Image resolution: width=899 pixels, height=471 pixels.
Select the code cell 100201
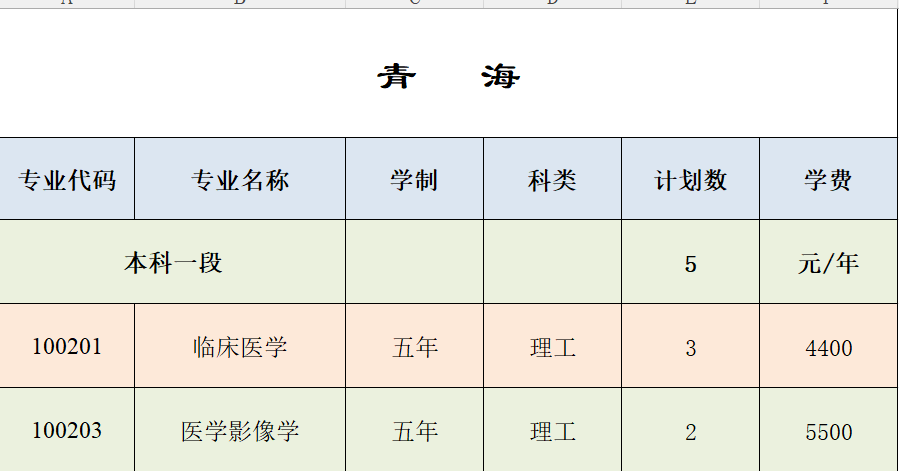pos(67,347)
